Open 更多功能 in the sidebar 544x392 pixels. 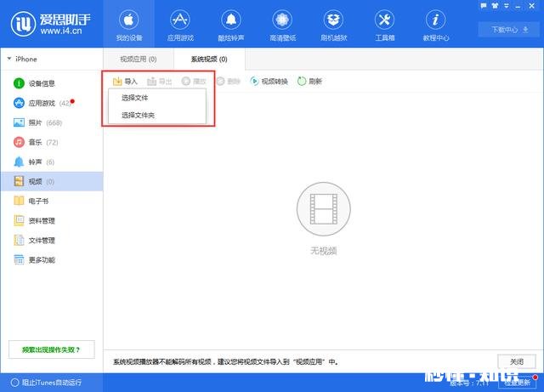click(52, 259)
